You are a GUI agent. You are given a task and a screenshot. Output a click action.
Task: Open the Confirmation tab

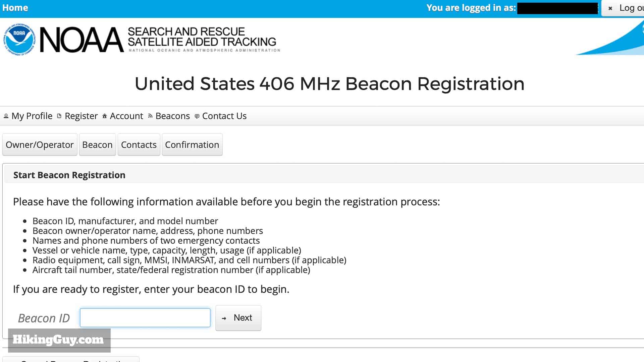pos(192,144)
